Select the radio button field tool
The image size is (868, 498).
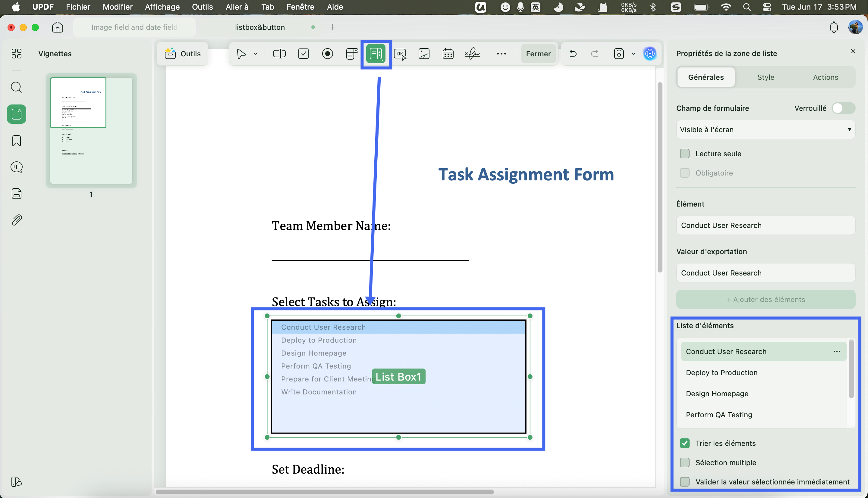[x=328, y=54]
